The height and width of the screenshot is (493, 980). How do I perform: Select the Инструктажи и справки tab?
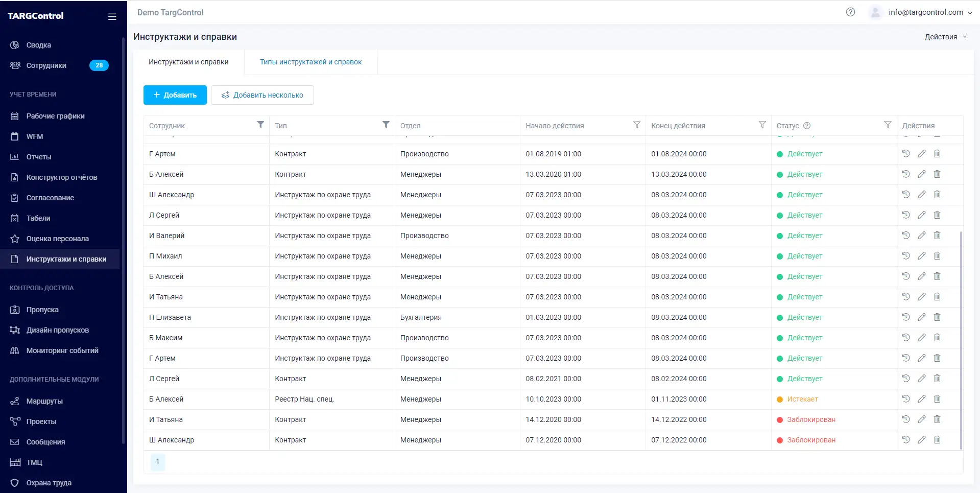click(189, 62)
